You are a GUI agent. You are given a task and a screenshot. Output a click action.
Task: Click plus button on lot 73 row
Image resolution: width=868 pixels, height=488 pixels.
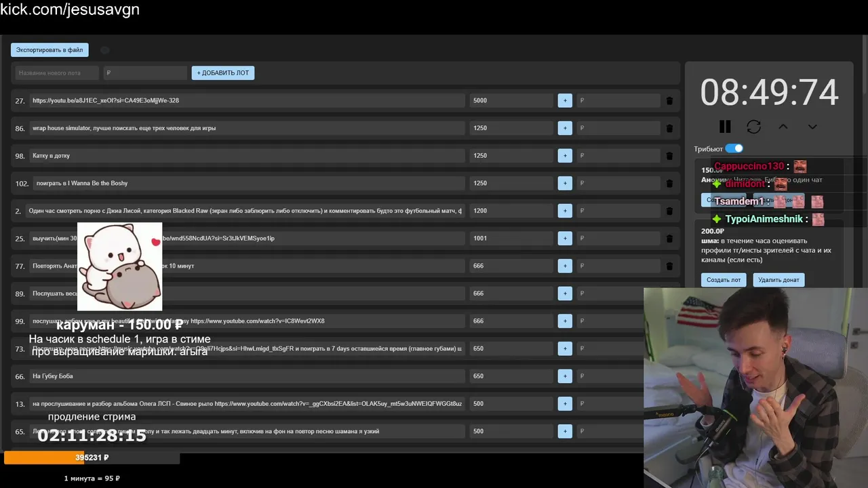(x=565, y=348)
